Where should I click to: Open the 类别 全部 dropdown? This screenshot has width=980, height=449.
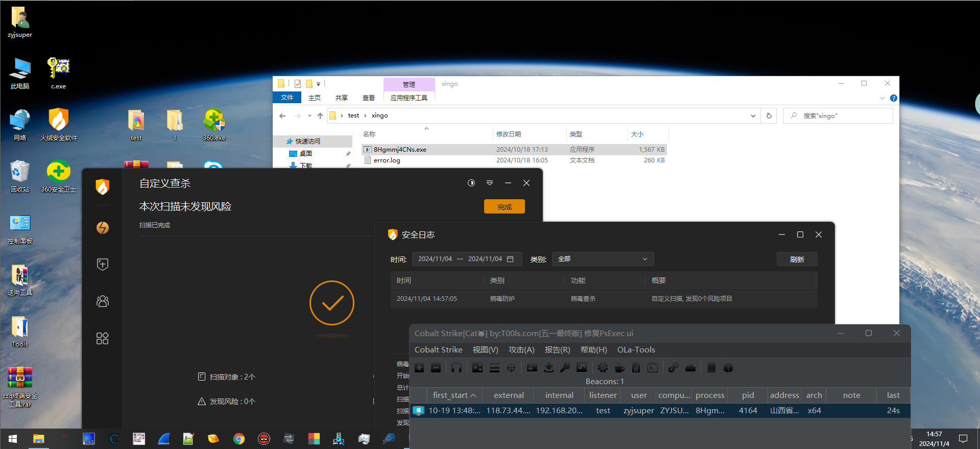(x=603, y=259)
